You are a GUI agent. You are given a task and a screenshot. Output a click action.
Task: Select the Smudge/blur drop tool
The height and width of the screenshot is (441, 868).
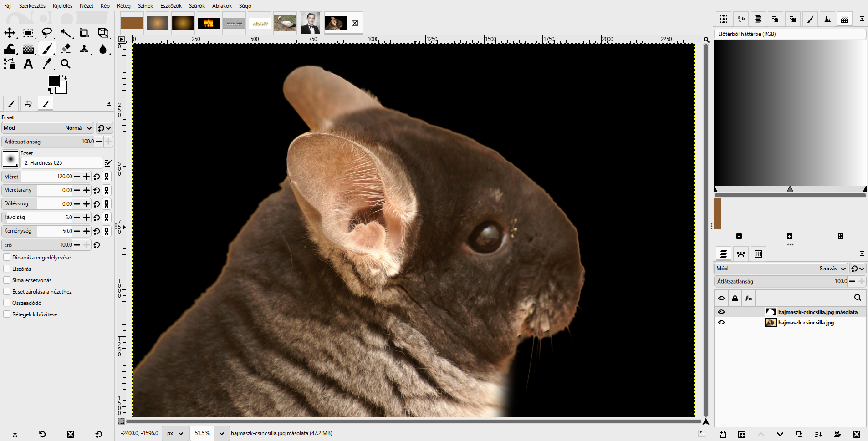[x=103, y=49]
